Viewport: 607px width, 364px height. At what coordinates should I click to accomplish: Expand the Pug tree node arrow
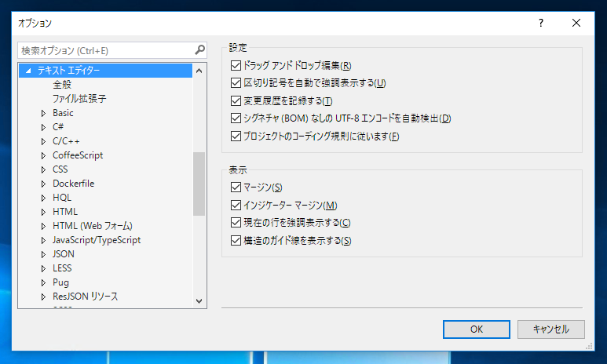point(43,282)
